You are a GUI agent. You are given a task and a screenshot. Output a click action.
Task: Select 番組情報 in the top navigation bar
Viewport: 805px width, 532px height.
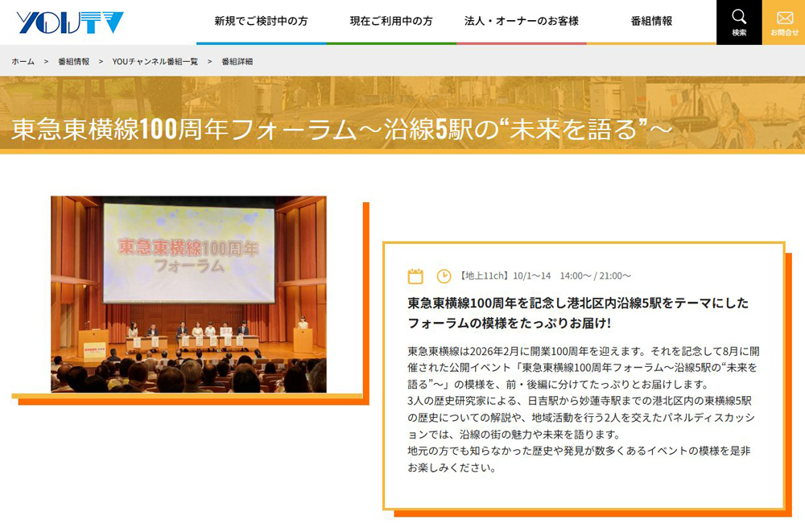click(x=651, y=22)
